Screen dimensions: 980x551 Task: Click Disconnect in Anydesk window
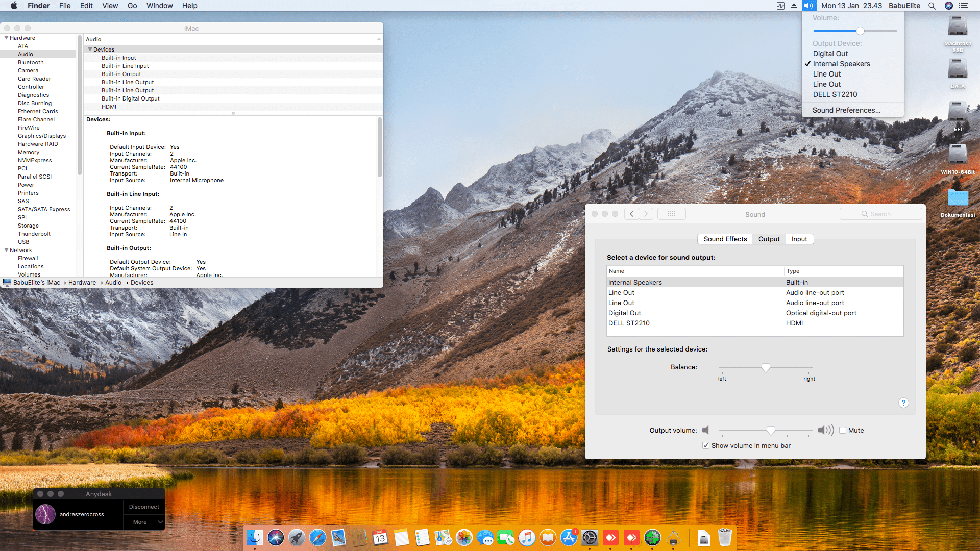(144, 507)
